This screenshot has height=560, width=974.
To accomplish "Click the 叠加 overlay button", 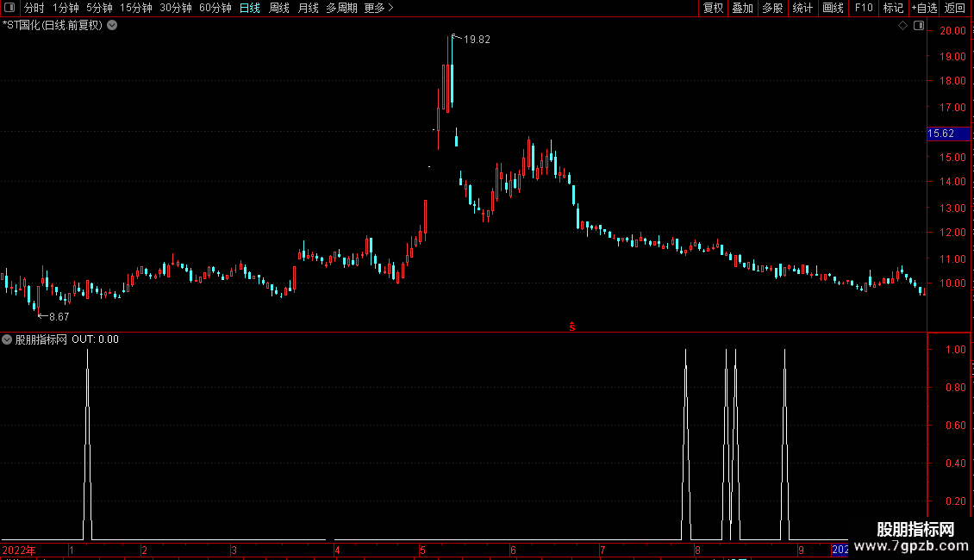I will tap(742, 8).
